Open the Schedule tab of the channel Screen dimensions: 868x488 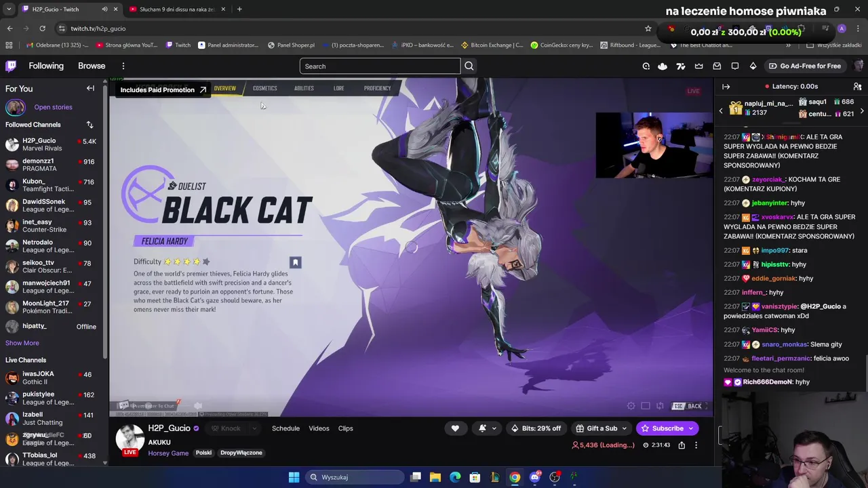click(285, 428)
